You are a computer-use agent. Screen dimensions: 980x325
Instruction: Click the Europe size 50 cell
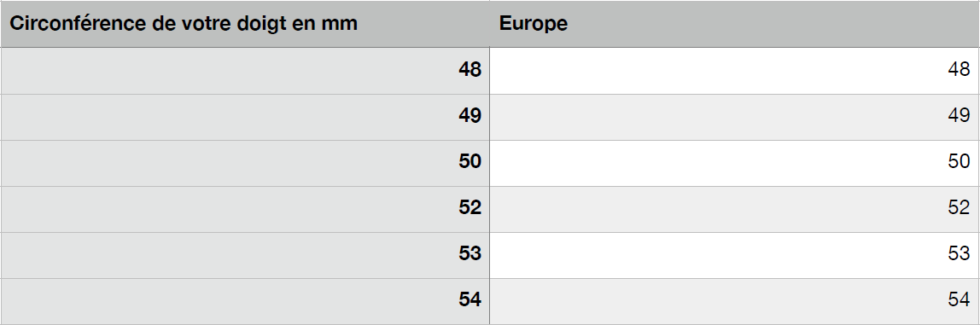tap(734, 163)
